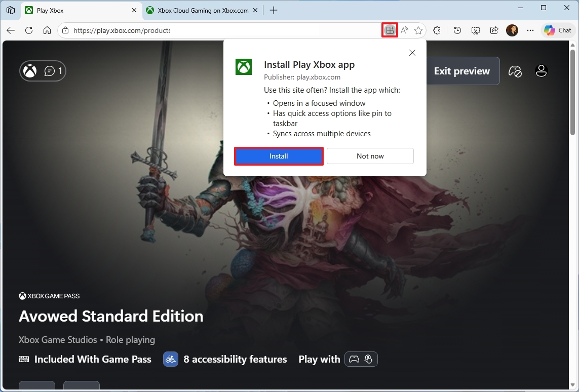Open the browser profile avatar
The height and width of the screenshot is (392, 579).
point(512,30)
